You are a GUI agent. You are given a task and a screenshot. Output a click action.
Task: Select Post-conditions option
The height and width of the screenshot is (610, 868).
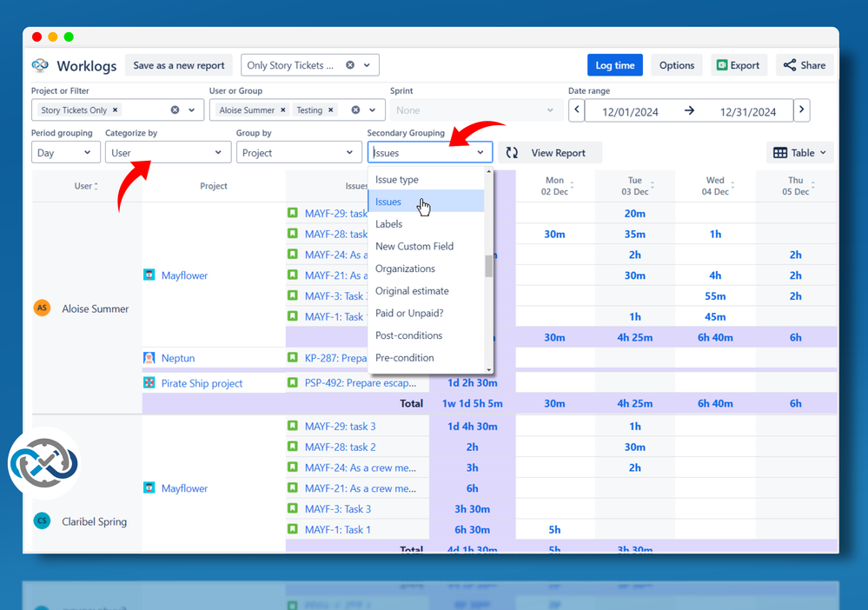pos(427,335)
